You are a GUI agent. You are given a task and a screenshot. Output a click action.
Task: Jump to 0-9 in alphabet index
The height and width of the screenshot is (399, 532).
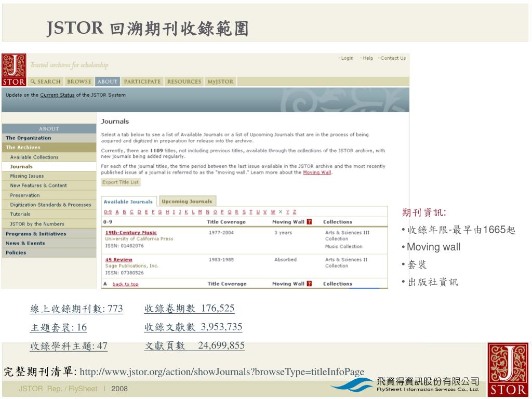(x=108, y=212)
